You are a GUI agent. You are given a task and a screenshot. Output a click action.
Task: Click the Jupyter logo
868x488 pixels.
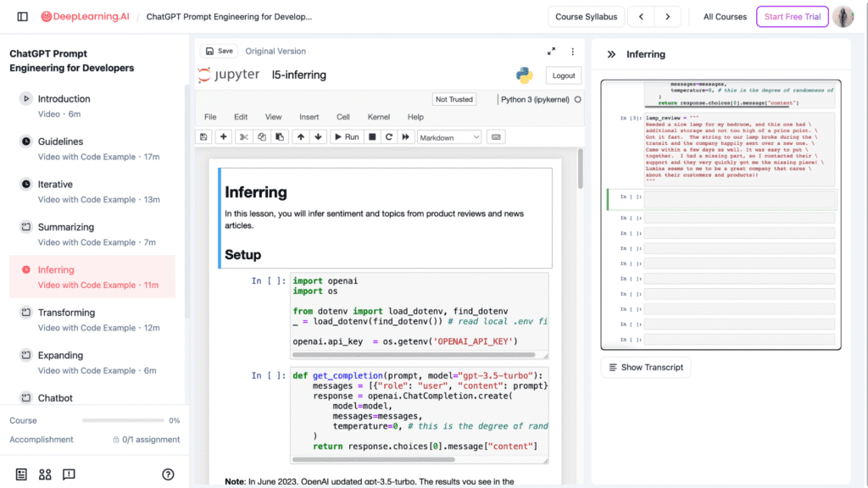229,75
